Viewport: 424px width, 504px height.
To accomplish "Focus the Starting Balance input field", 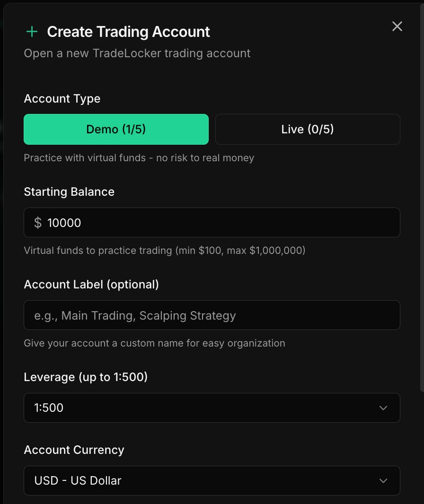I will (x=212, y=222).
